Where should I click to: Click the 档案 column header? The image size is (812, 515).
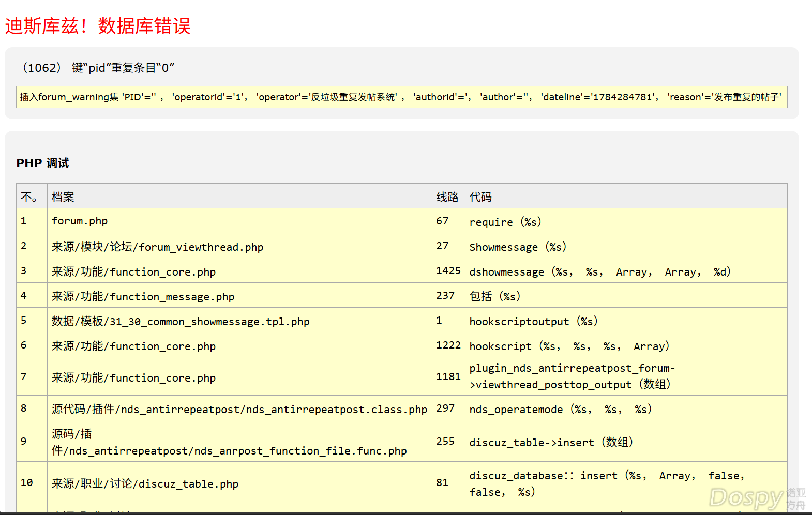(239, 196)
